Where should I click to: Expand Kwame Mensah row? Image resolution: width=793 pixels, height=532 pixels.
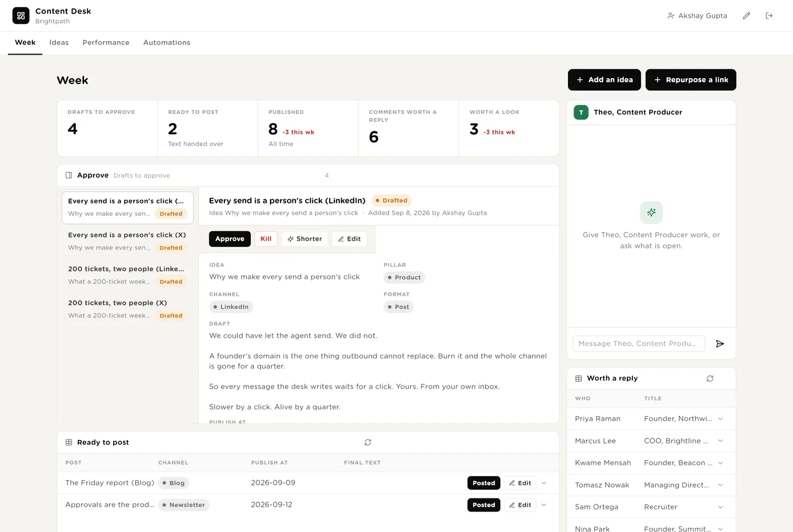pyautogui.click(x=721, y=463)
